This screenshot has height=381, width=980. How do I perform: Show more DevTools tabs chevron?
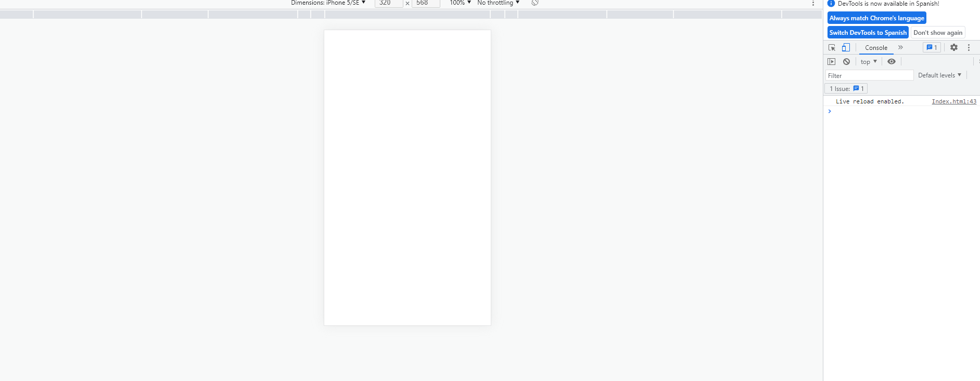click(x=900, y=47)
